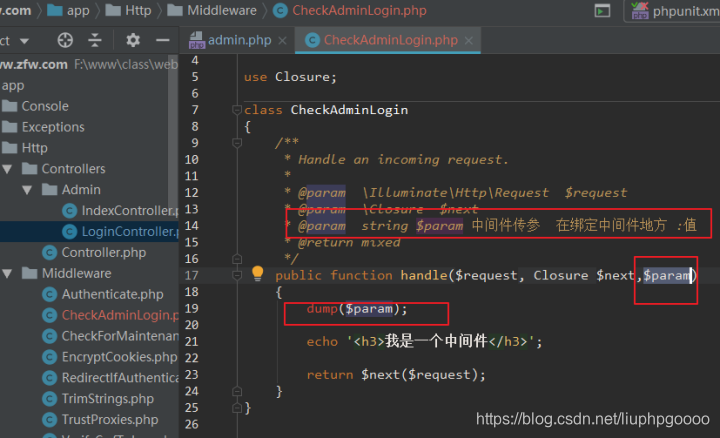Click app in the breadcrumb path
This screenshot has width=720, height=438.
68,10
